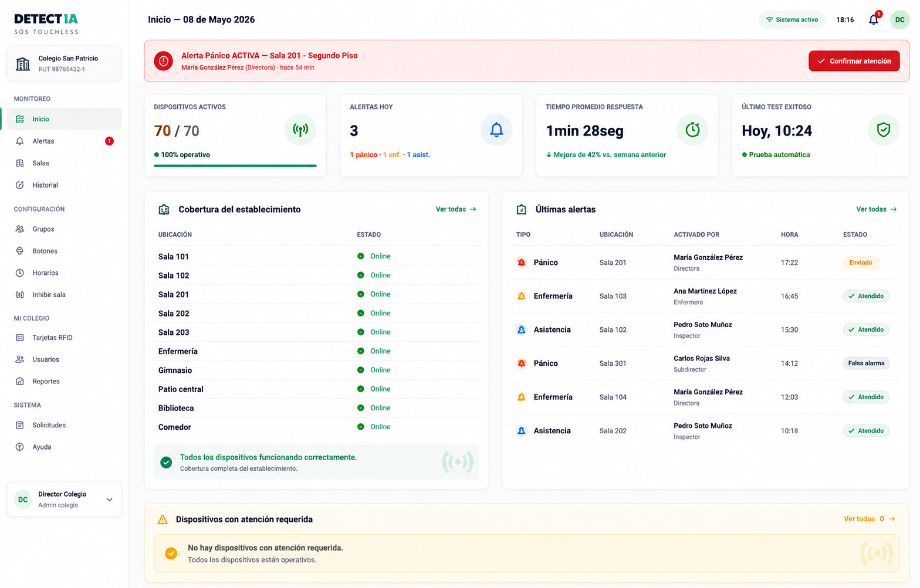This screenshot has height=588, width=920.
Task: Click the Prueba automática label
Action: click(x=779, y=155)
